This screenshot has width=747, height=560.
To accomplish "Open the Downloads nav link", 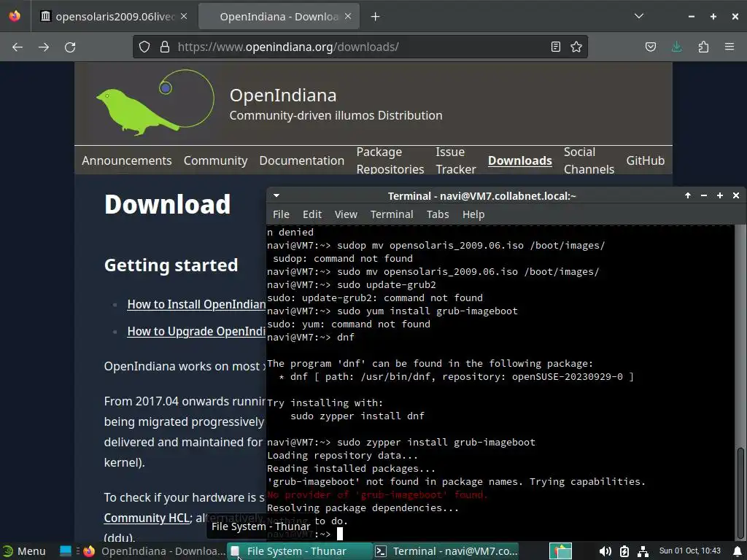I will coord(519,160).
